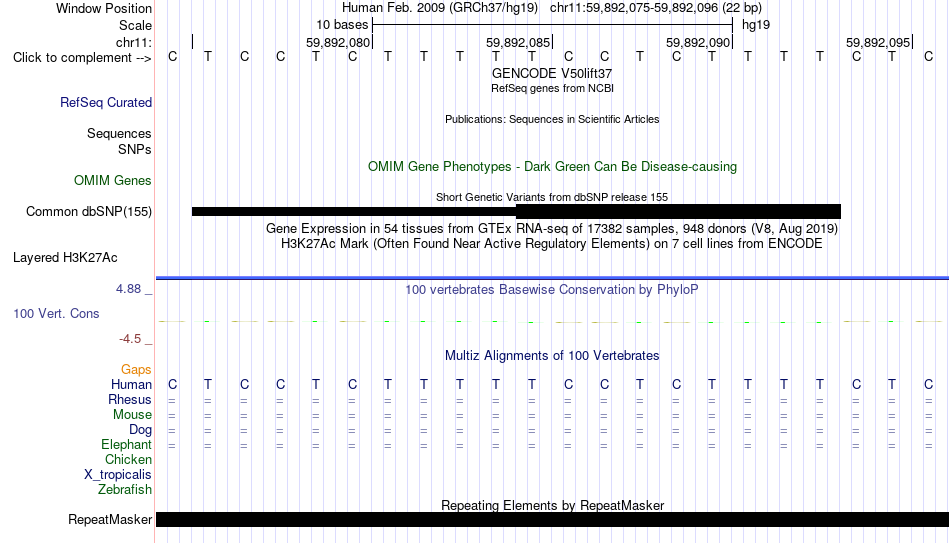Image resolution: width=950 pixels, height=543 pixels.
Task: Click the Zebrafish species label
Action: click(125, 489)
